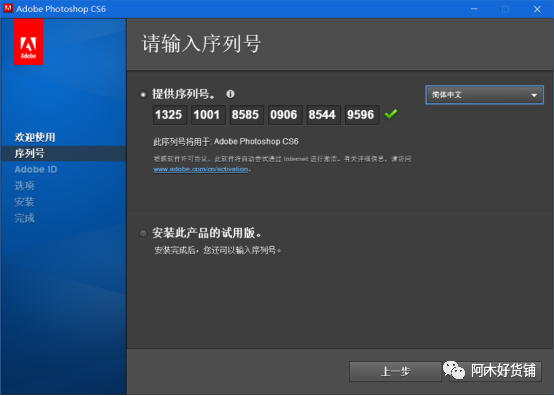
Task: Click the text 此序列号将用于: Adobe Photoshop CS6
Action: pyautogui.click(x=226, y=142)
